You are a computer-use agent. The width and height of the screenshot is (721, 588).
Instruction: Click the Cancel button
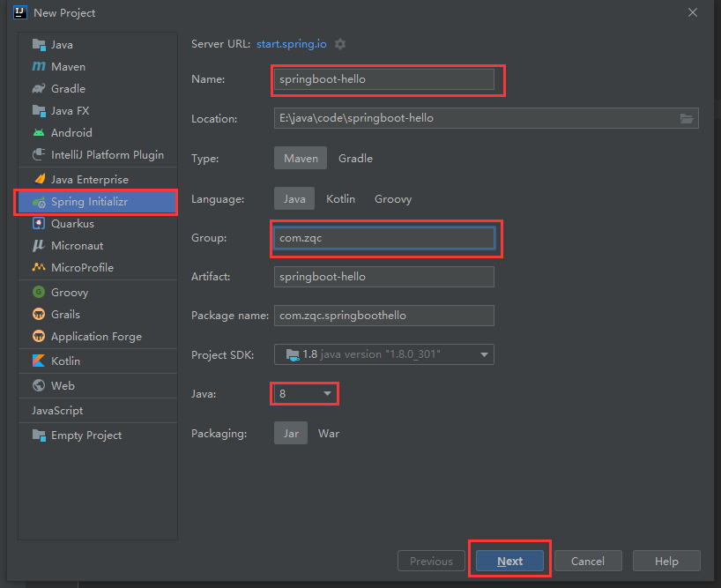click(x=588, y=561)
